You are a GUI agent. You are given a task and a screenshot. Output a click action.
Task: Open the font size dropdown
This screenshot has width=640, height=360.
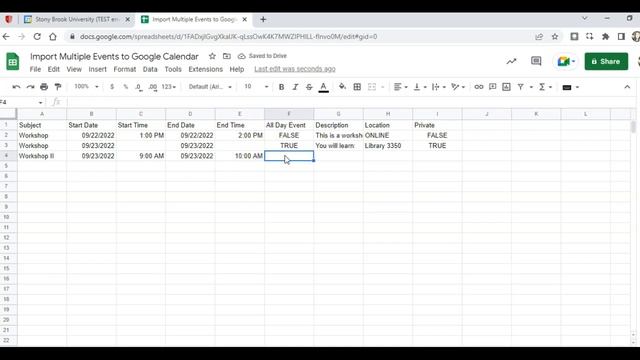pos(256,87)
